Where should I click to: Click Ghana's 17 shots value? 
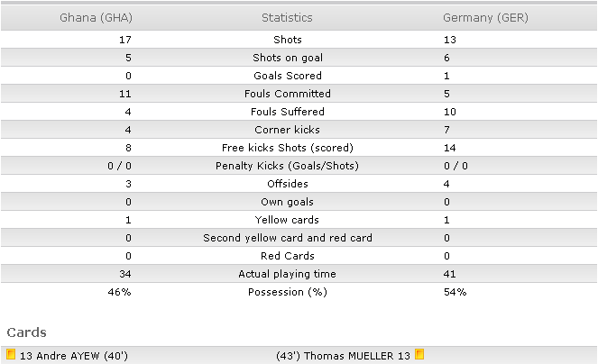click(125, 40)
